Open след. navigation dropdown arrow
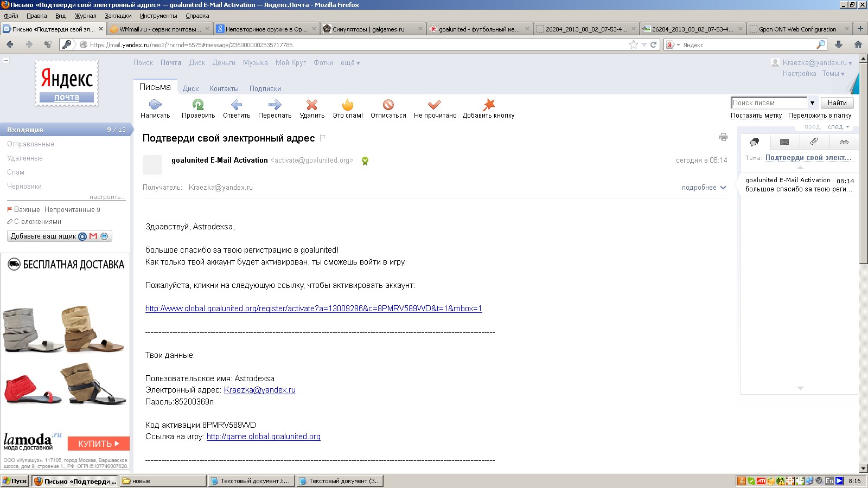This screenshot has height=488, width=868. [x=847, y=127]
